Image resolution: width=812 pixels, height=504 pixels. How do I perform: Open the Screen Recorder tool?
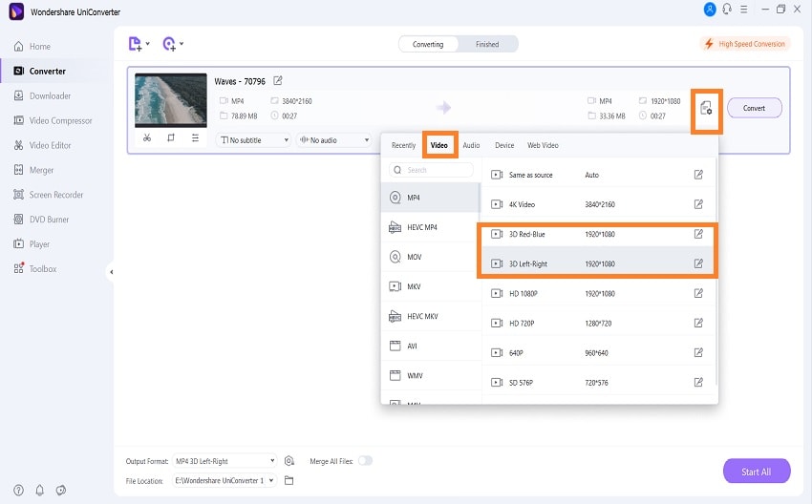[x=48, y=195]
